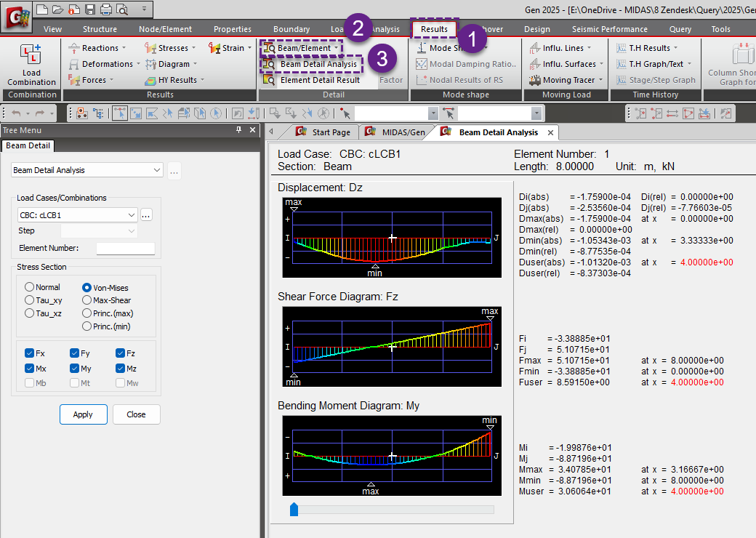Click the Close button in Beam Detail panel
This screenshot has height=538, width=756.
[137, 414]
